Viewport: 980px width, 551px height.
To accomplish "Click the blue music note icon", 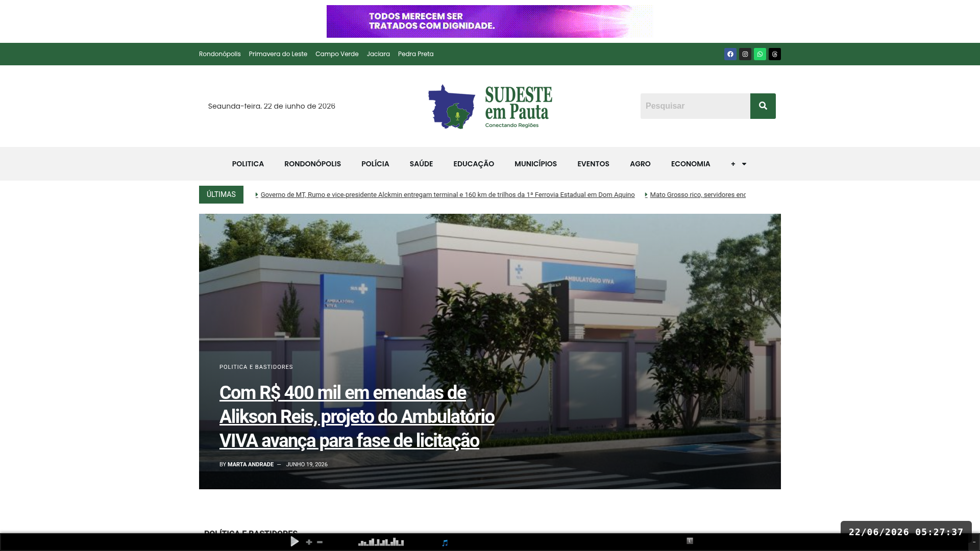I will [x=445, y=543].
